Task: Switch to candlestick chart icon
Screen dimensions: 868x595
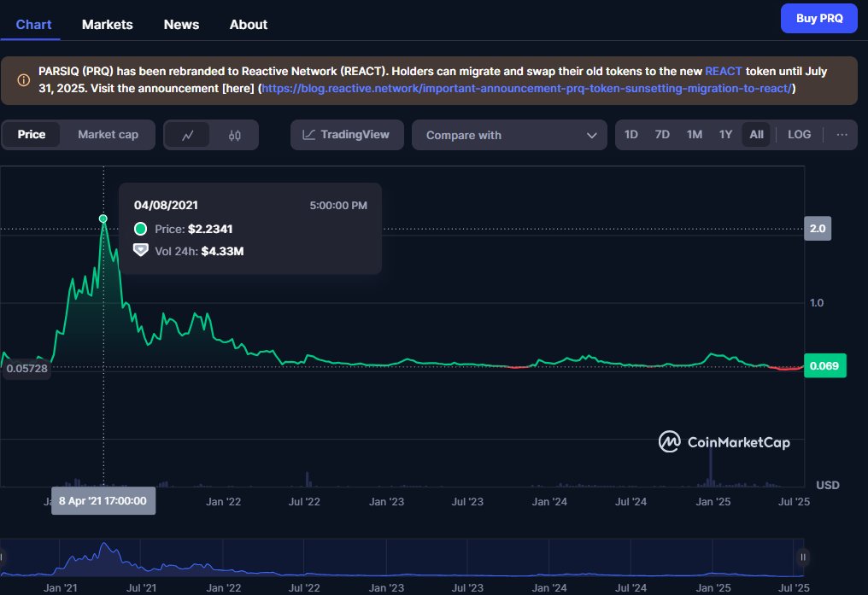Action: pyautogui.click(x=235, y=135)
